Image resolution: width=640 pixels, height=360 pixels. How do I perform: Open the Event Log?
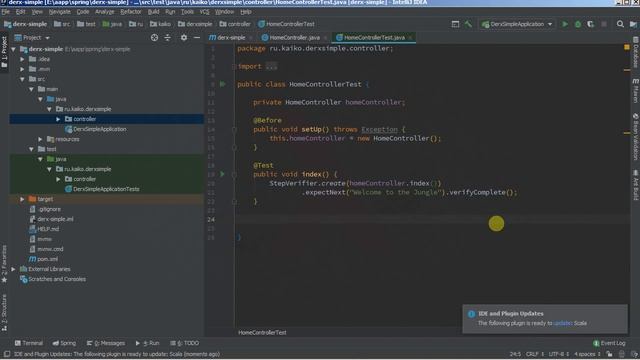609,343
